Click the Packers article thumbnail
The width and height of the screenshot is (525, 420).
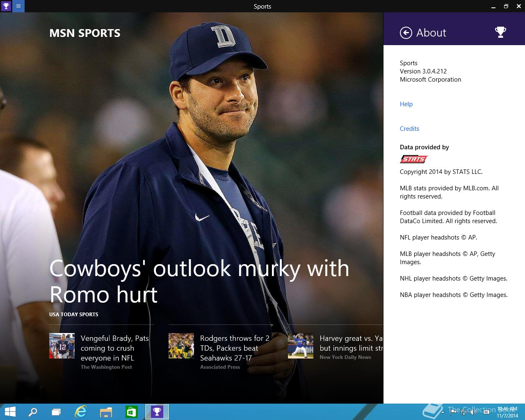point(181,346)
